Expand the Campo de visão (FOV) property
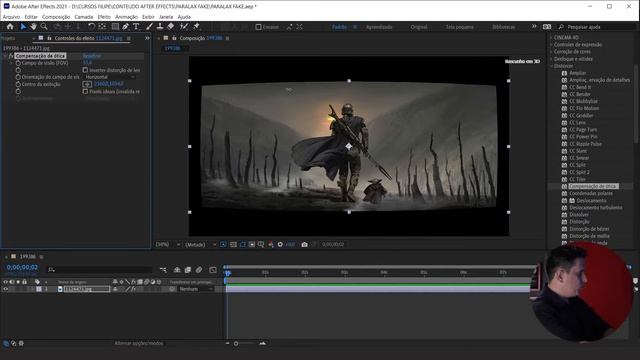This screenshot has width=640, height=360. [11, 63]
